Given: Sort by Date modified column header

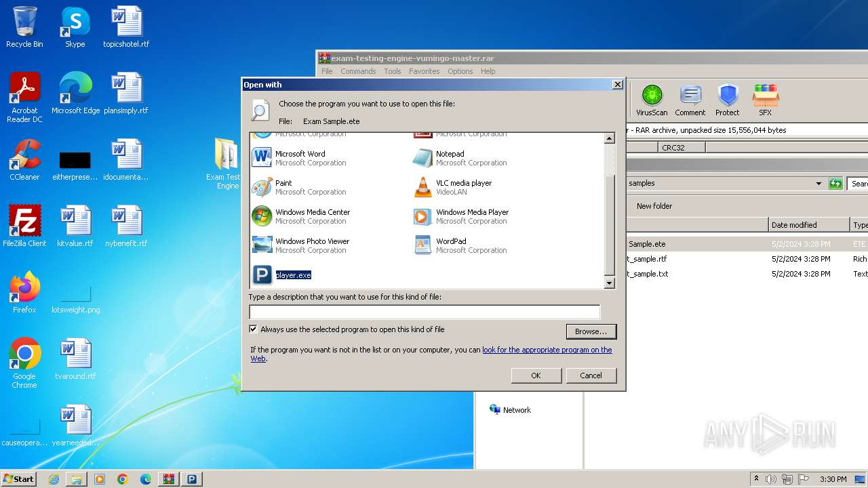Looking at the screenshot, I should click(x=809, y=225).
